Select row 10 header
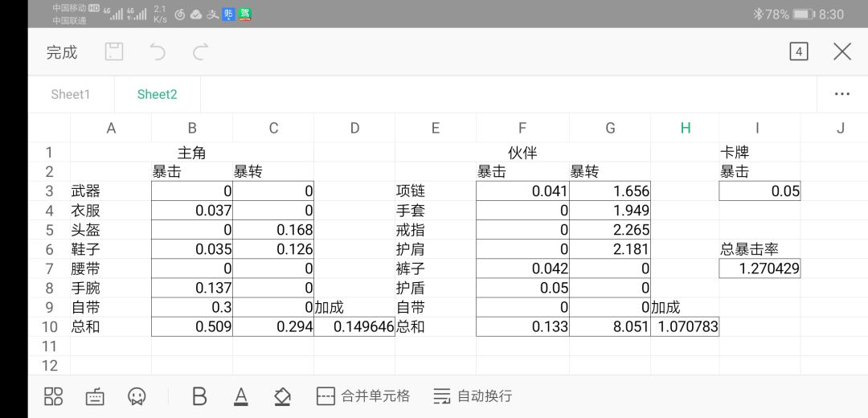The width and height of the screenshot is (868, 418). (49, 326)
